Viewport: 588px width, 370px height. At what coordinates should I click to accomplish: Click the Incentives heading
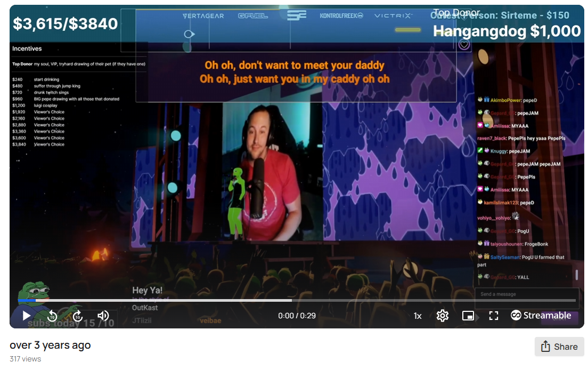point(27,49)
